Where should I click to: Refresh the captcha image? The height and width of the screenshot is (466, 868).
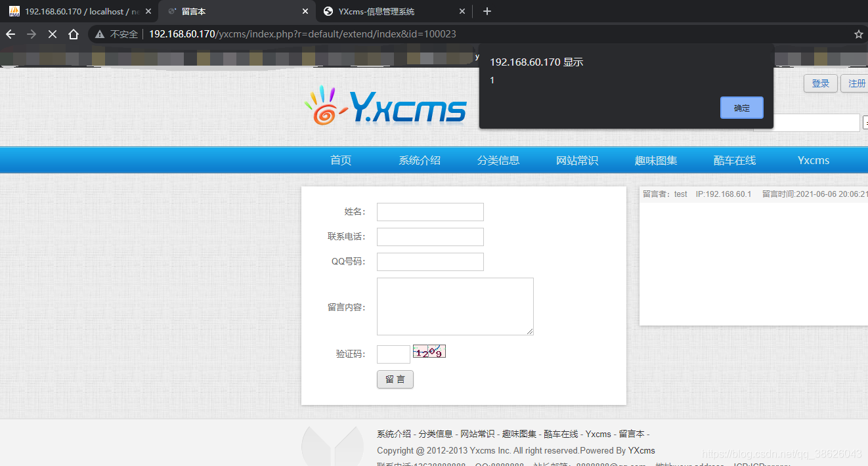coord(429,351)
